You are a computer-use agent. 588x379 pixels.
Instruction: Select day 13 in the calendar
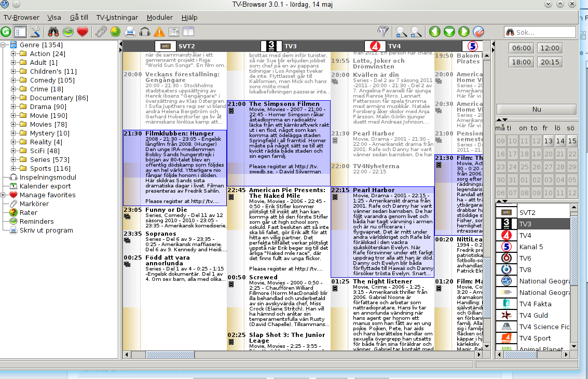[548, 141]
